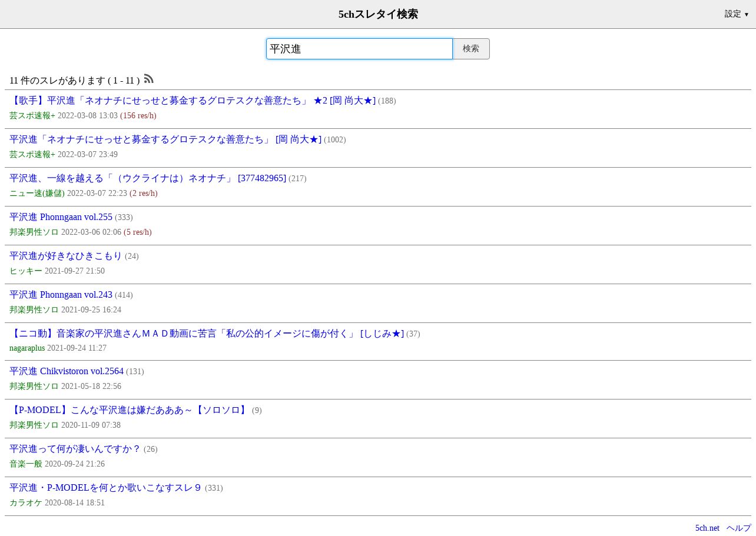
Task: Open thread 平沢進って何が凄いんですか？
Action: click(x=75, y=449)
